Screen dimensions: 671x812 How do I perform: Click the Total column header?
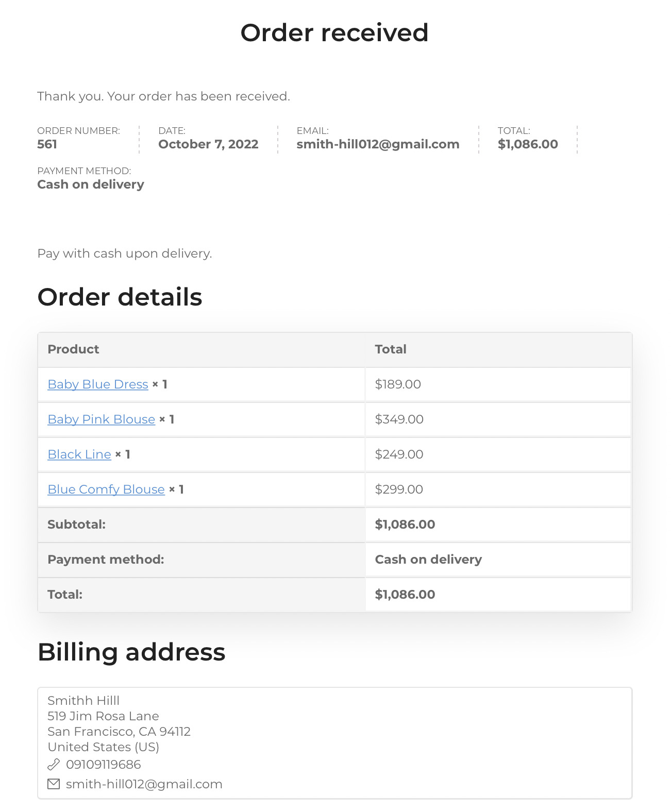pos(391,349)
